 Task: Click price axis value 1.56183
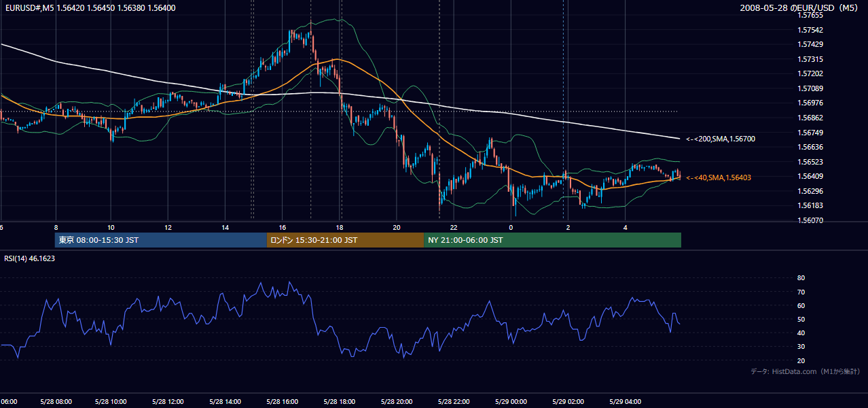point(810,205)
